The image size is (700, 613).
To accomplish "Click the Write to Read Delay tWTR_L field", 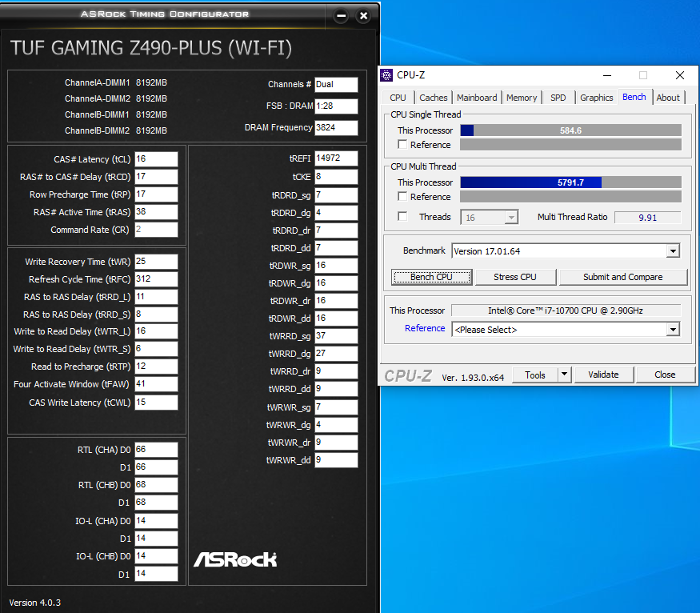I will point(156,331).
